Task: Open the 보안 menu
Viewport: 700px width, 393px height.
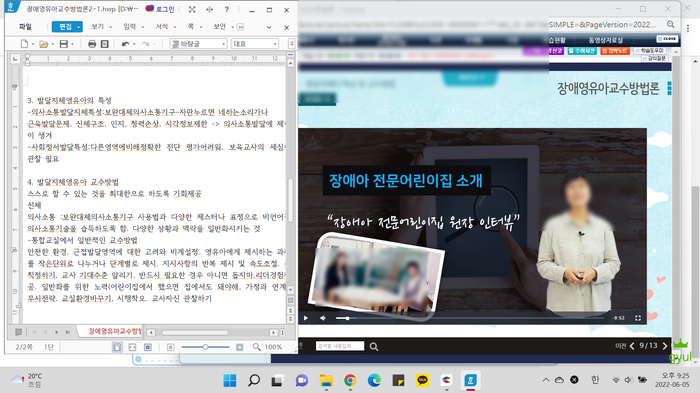Action: coord(220,27)
